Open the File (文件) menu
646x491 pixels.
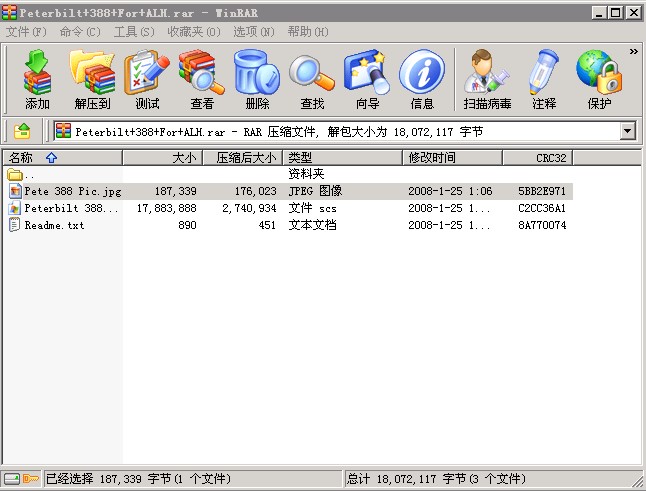(26, 32)
